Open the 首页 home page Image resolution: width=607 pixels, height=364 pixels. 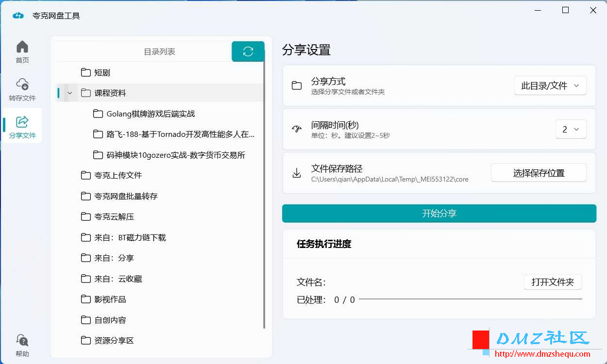[x=22, y=52]
